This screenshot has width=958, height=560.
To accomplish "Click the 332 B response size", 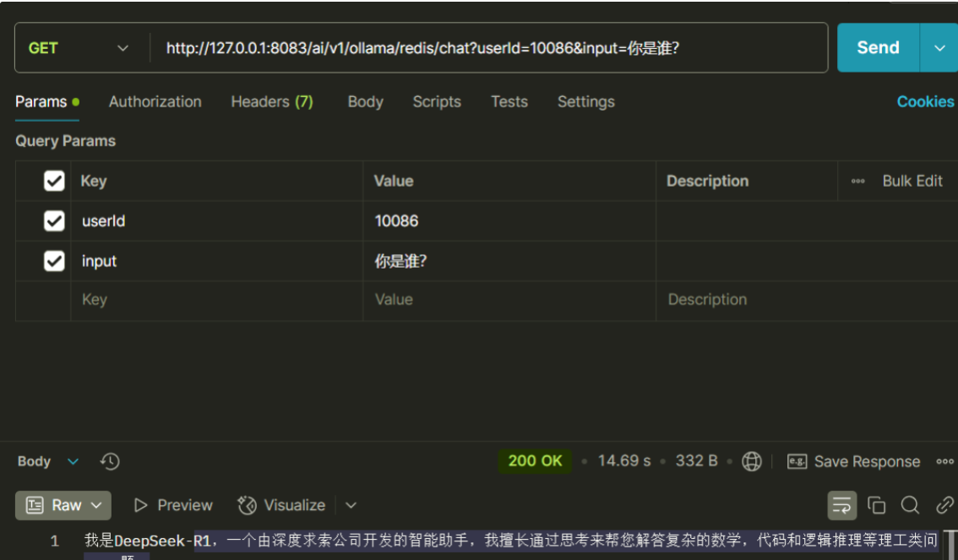I will pos(696,461).
